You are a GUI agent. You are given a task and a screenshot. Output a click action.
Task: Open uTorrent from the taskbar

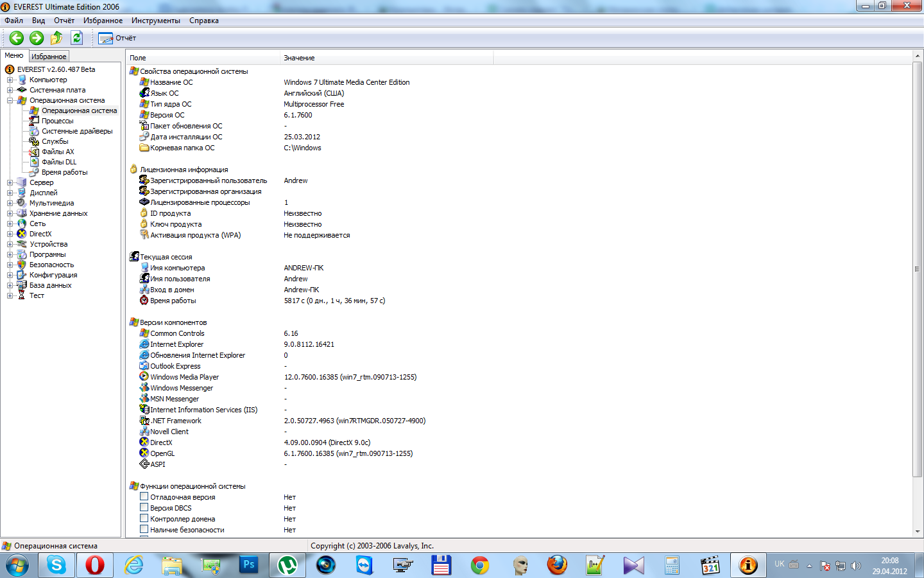(x=287, y=565)
